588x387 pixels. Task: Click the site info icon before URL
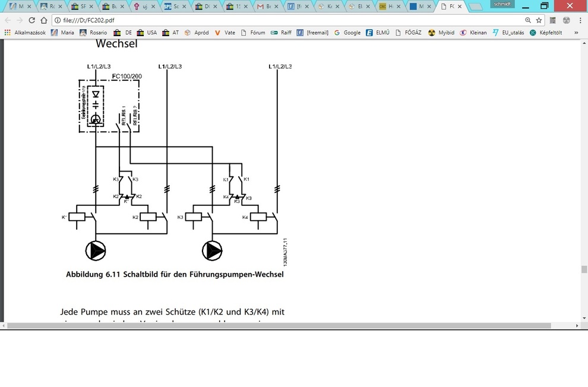56,20
